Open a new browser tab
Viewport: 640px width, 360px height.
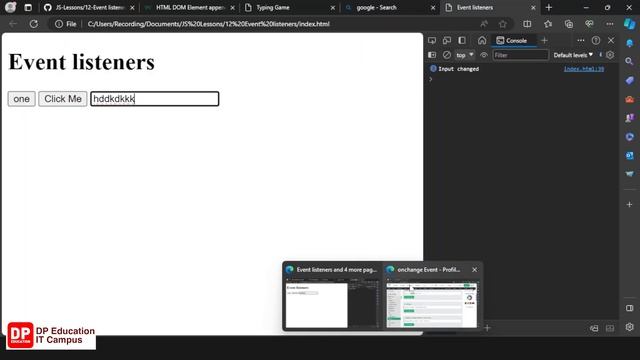pyautogui.click(x=549, y=7)
